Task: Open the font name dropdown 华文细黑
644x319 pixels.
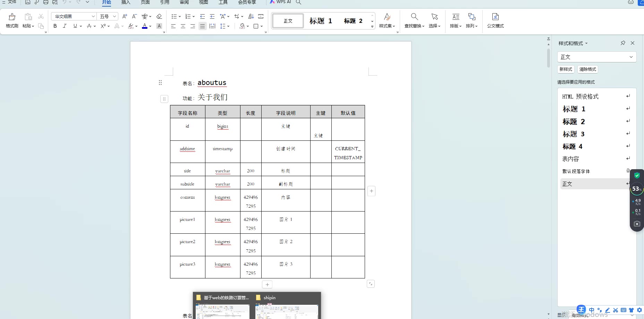Action: (x=93, y=16)
